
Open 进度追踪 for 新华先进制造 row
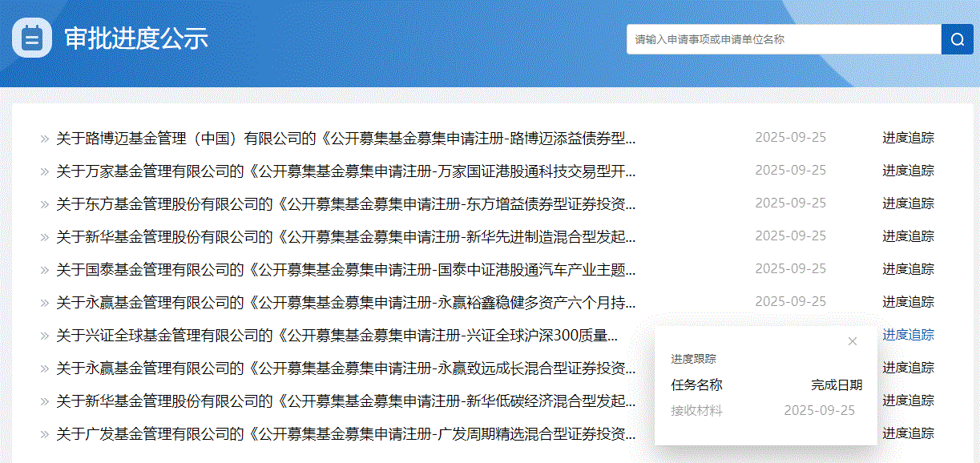point(908,236)
